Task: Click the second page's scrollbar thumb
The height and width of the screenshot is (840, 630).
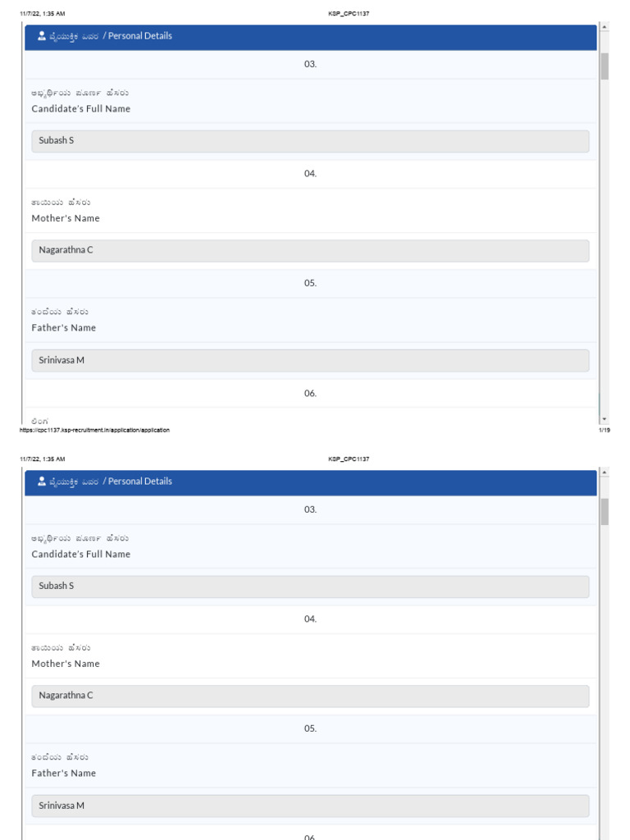Action: (605, 511)
